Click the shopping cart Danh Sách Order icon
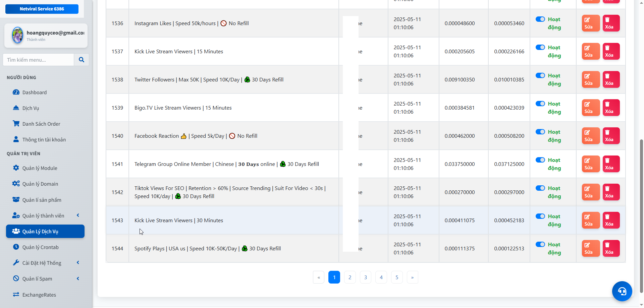Screen dimensions: 644x308 tap(16, 124)
